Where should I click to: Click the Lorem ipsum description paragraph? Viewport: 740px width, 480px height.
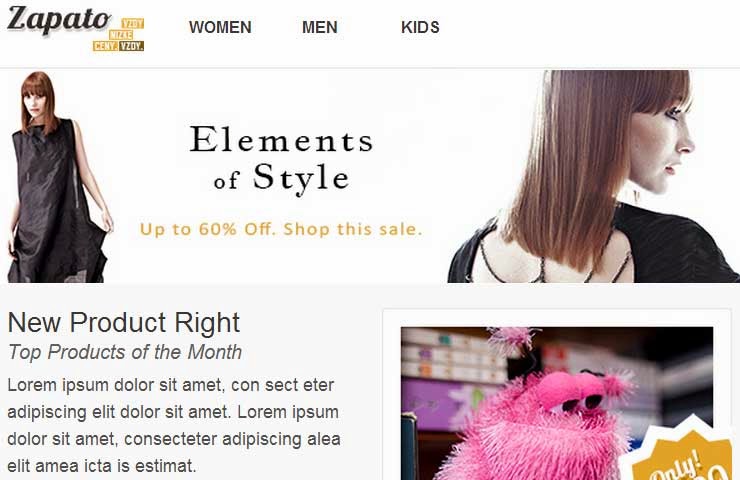coord(174,425)
